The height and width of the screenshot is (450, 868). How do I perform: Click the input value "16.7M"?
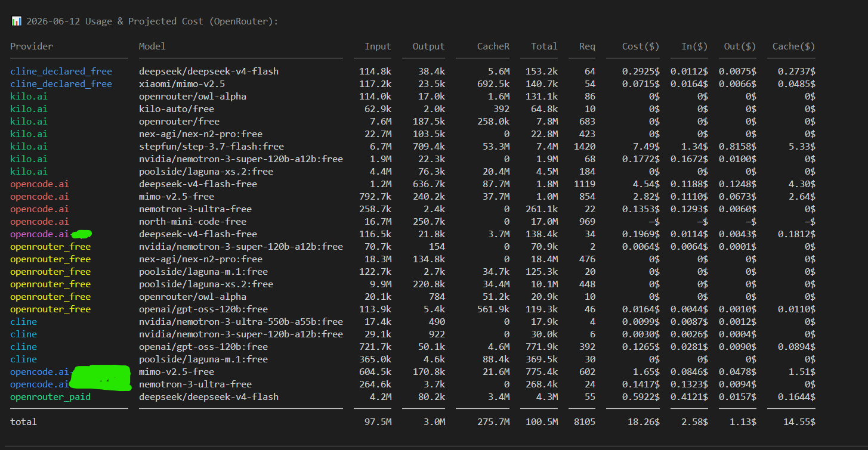click(378, 222)
